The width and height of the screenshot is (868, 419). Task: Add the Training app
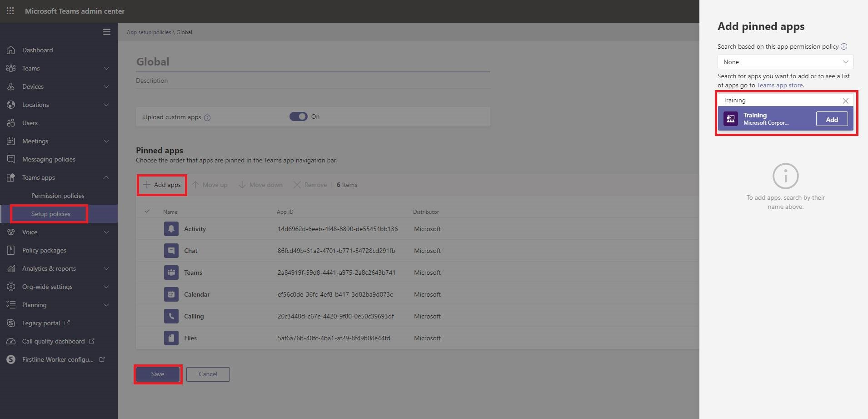[x=832, y=119]
